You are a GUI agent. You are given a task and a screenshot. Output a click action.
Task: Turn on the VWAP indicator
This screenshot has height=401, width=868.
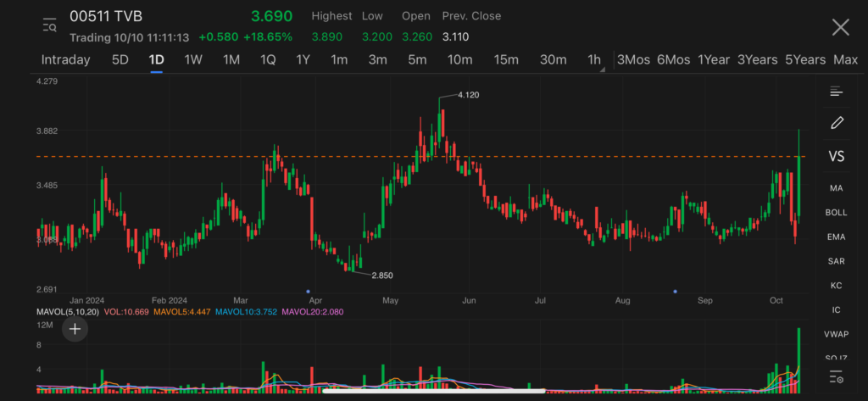[x=837, y=335]
